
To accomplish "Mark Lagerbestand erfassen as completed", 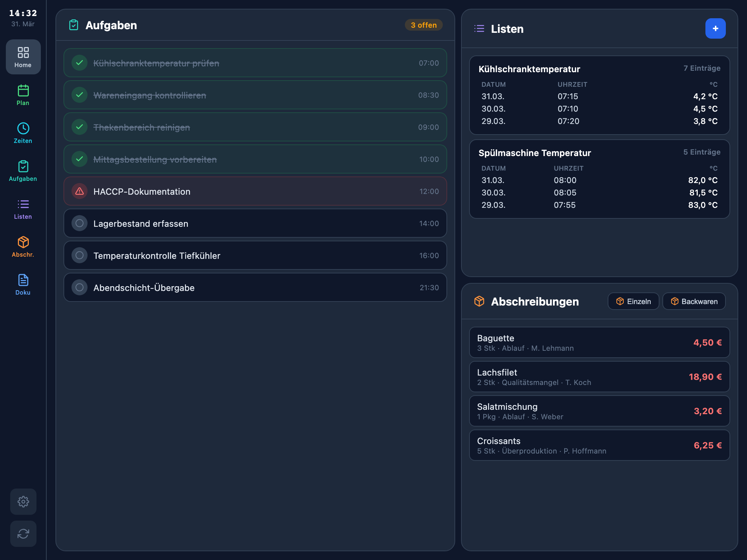I will (79, 223).
